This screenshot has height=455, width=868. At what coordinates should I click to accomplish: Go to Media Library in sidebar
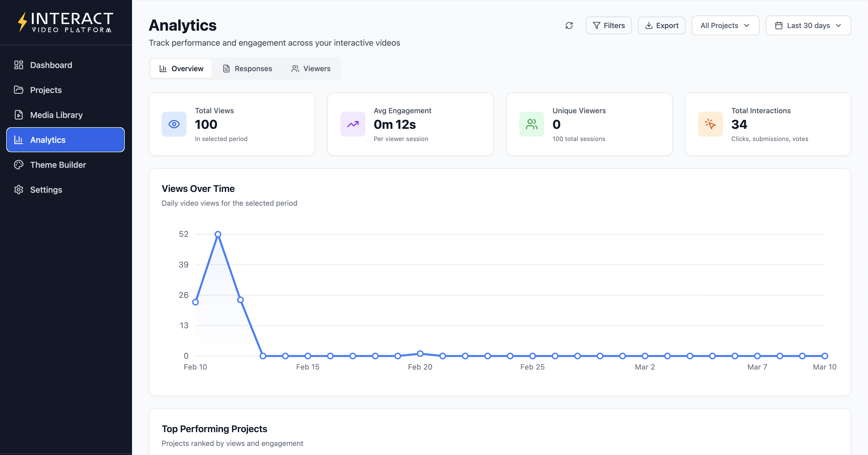tap(56, 115)
